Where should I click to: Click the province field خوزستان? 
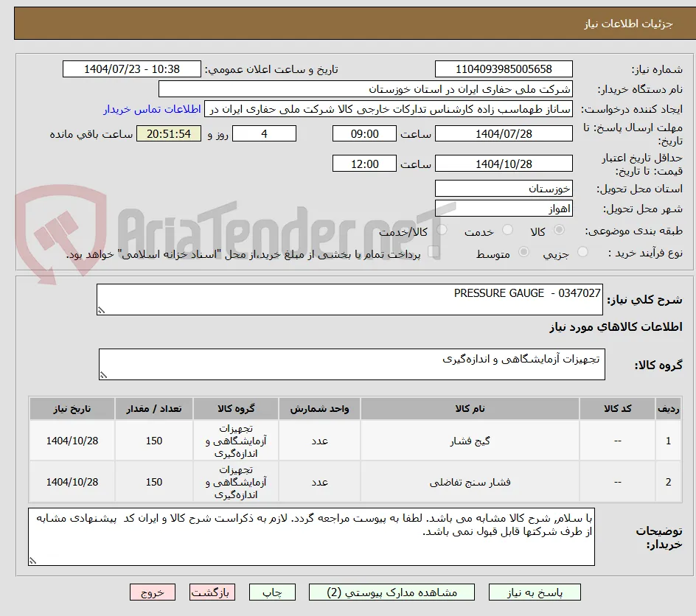coord(504,189)
